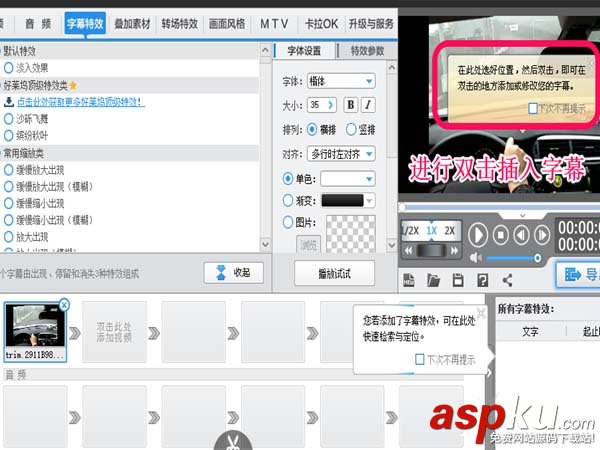The height and width of the screenshot is (450, 600).
Task: Select 2X playback speed
Action: [450, 231]
